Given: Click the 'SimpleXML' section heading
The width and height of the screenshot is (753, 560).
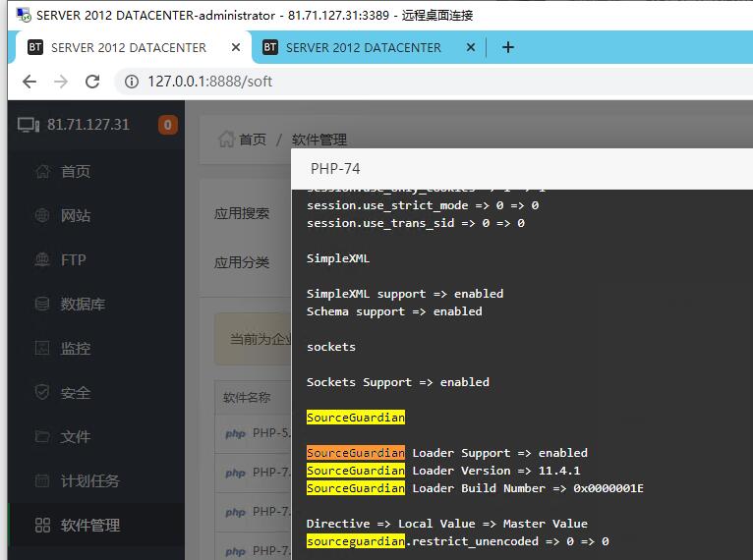Looking at the screenshot, I should point(338,258).
